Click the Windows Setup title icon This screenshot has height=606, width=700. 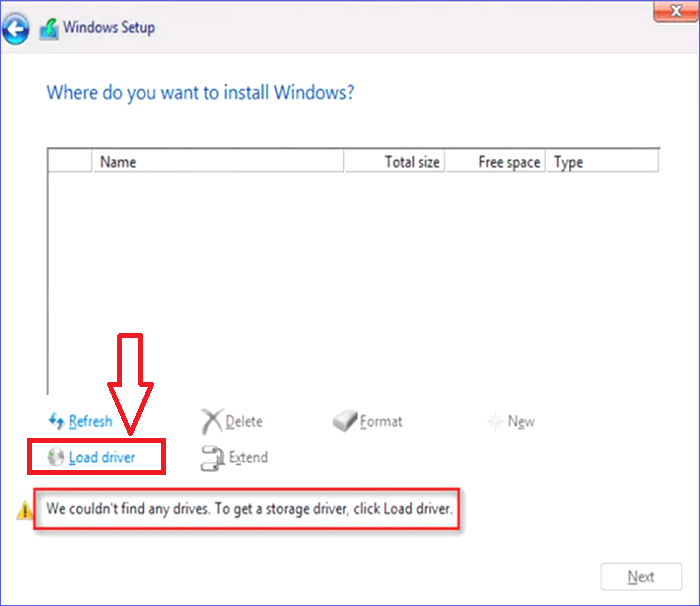tap(49, 29)
